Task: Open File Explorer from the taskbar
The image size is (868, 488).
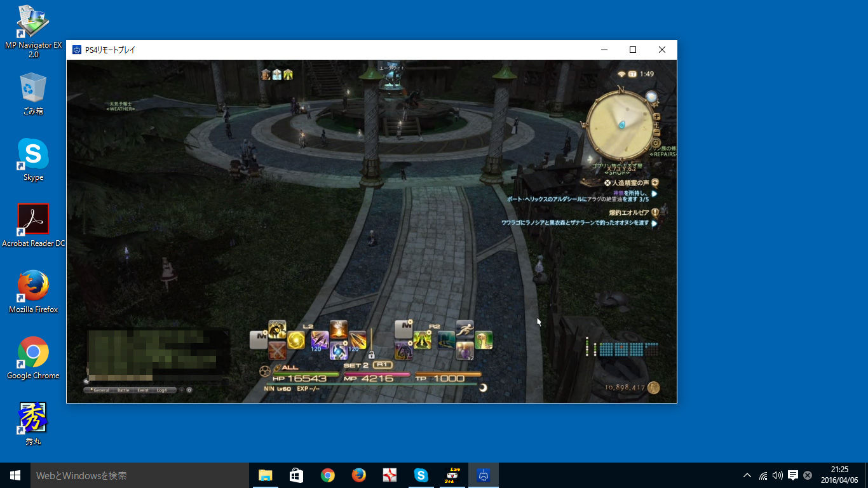Action: click(x=266, y=475)
